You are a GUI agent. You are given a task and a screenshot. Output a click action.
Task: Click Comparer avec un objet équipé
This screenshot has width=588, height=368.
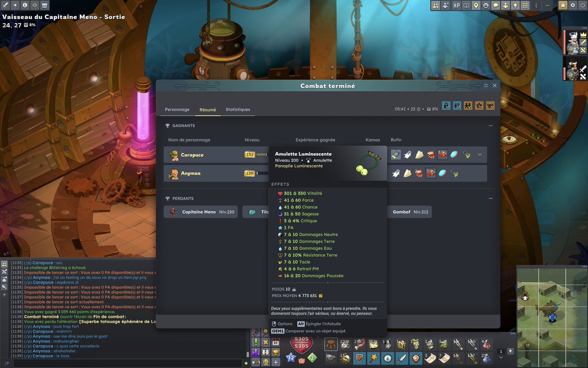[315, 330]
